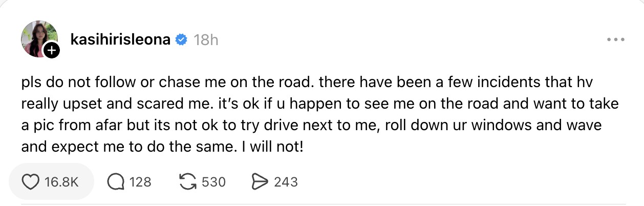
Task: Click the blue verified badge
Action: tap(181, 39)
